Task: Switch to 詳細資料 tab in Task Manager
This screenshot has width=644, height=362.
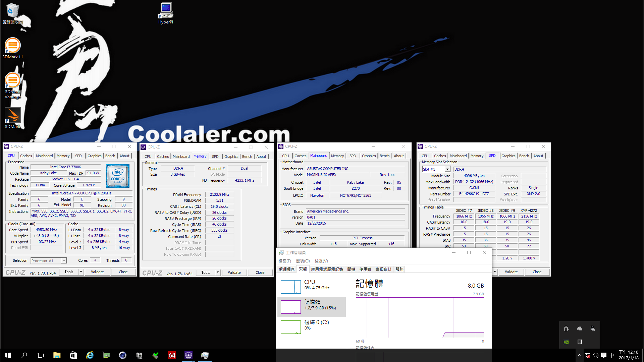Action: (x=383, y=269)
